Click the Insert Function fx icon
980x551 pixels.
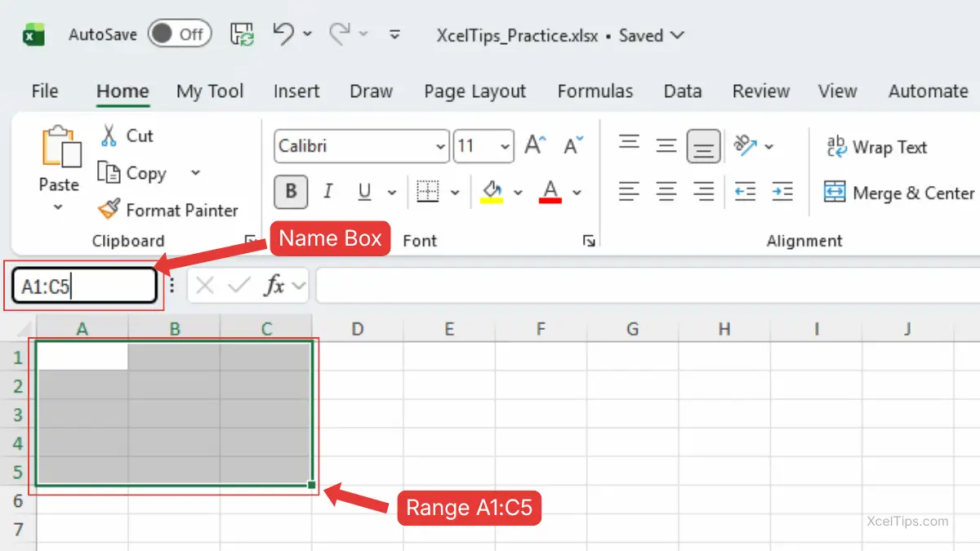[x=274, y=286]
